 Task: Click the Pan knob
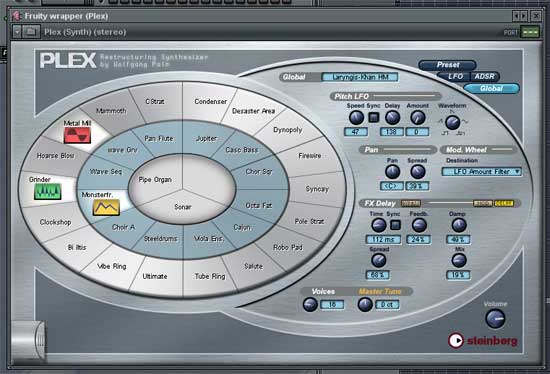[x=392, y=172]
